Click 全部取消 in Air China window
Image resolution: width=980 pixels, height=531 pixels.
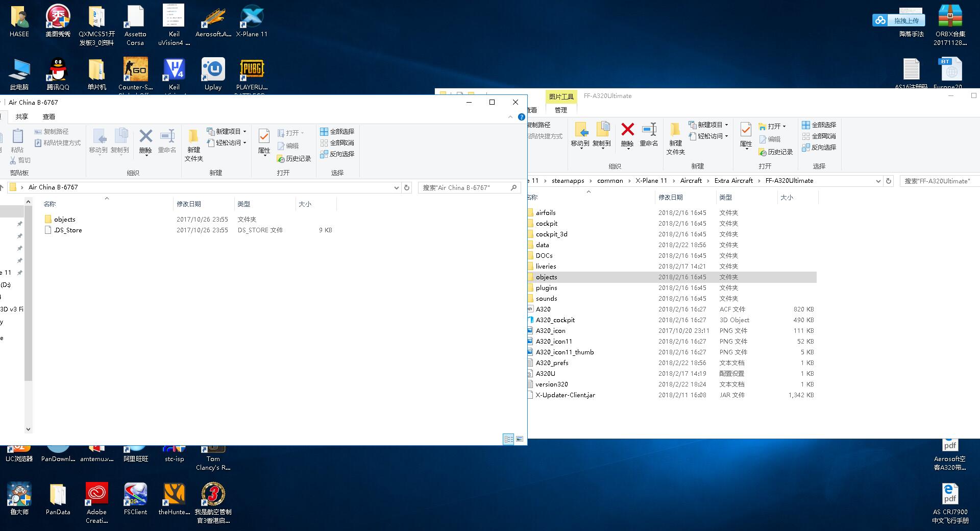coord(337,143)
